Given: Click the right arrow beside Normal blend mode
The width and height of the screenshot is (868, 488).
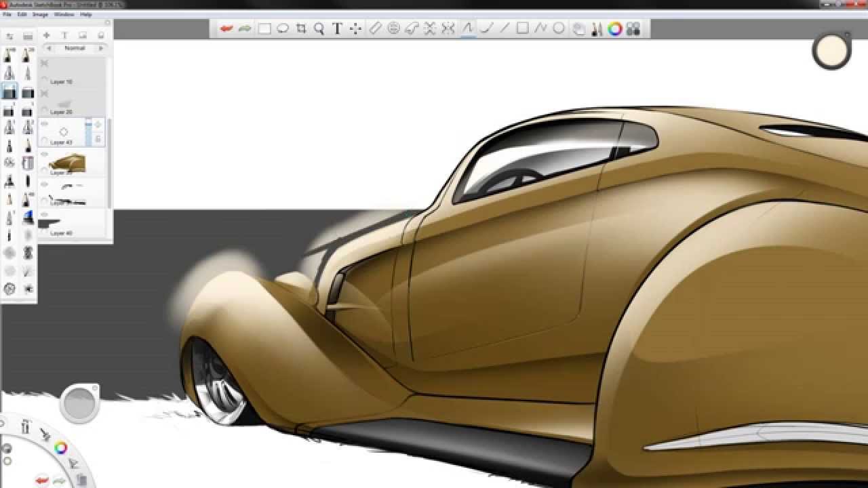Looking at the screenshot, I should coord(100,48).
